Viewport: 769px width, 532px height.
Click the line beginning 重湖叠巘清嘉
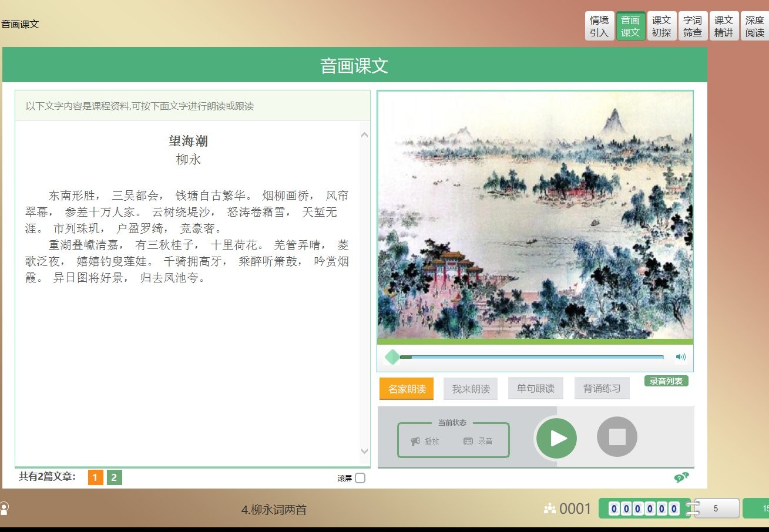pyautogui.click(x=199, y=245)
